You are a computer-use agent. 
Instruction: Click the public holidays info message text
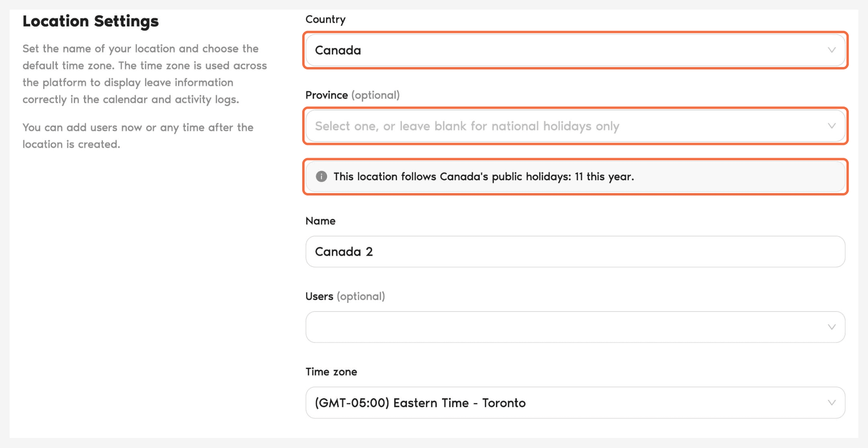coord(483,177)
